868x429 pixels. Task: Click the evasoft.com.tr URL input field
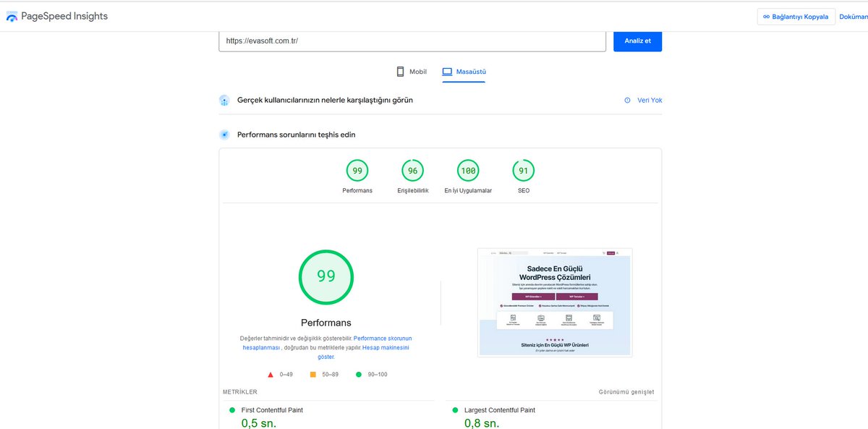[412, 41]
